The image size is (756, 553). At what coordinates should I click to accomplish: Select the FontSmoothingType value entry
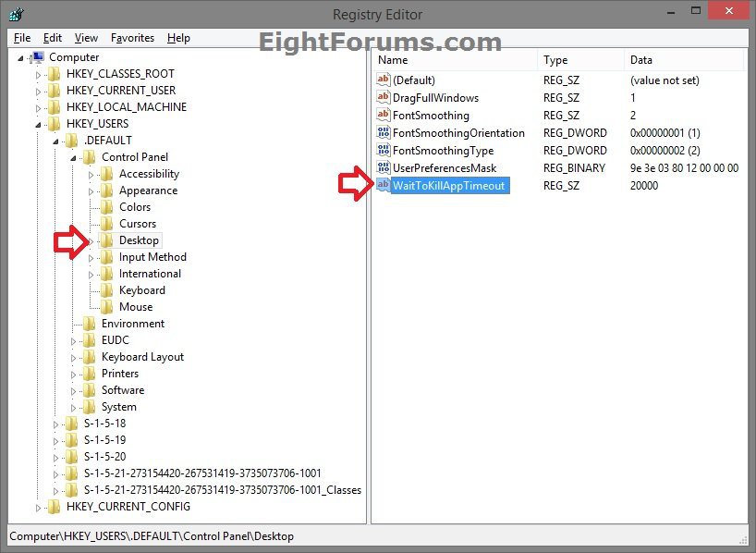443,151
